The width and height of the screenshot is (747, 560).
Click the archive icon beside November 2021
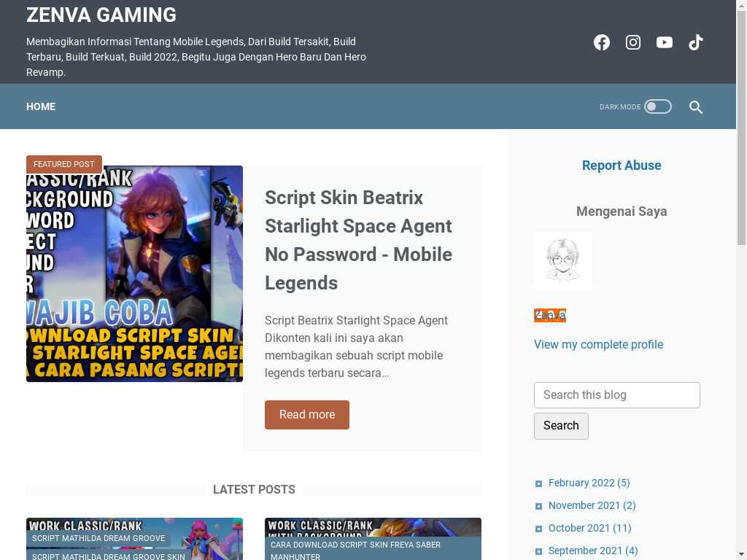tap(539, 506)
